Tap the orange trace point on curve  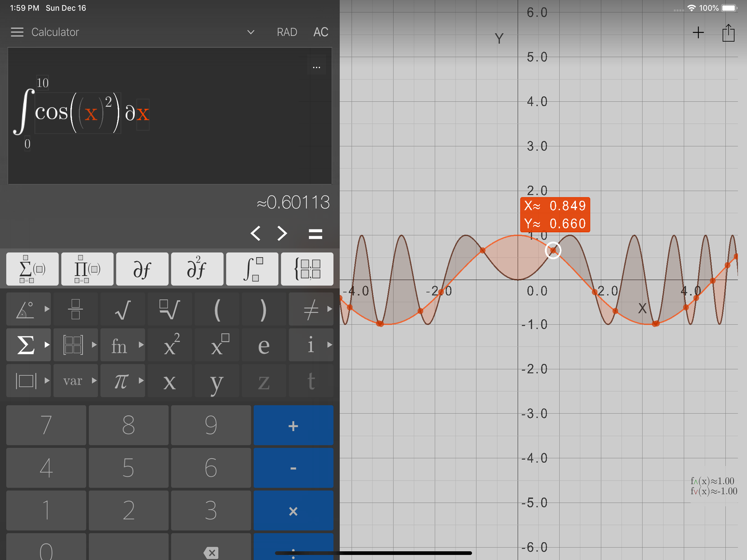553,250
